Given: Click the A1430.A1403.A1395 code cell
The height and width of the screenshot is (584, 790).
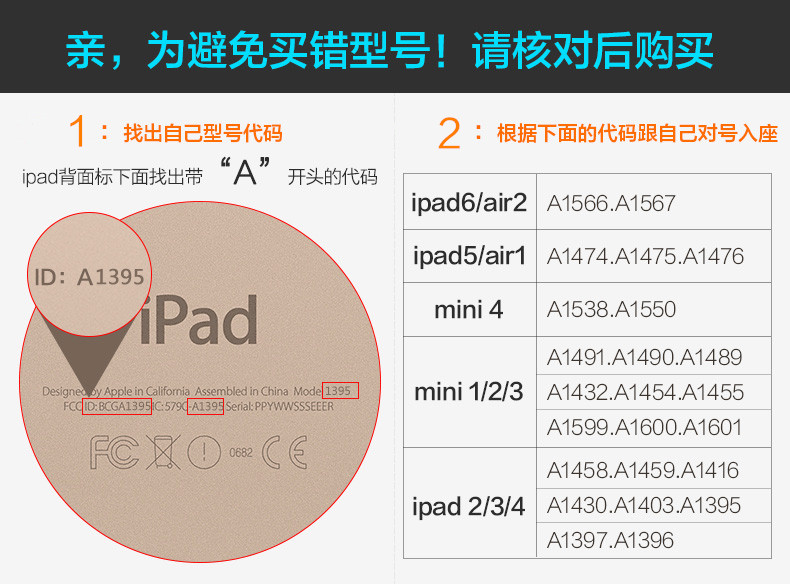Looking at the screenshot, I should tap(644, 506).
